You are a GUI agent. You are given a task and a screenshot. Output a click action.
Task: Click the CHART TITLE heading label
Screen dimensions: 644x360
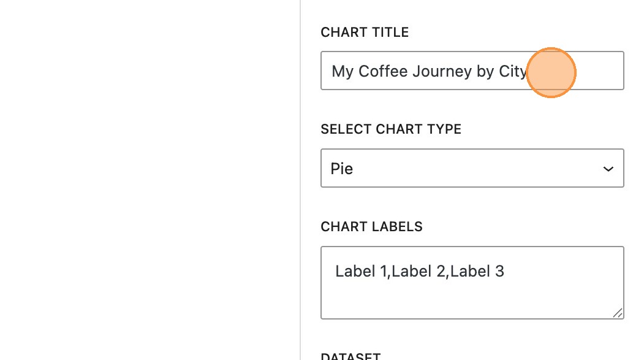coord(365,33)
